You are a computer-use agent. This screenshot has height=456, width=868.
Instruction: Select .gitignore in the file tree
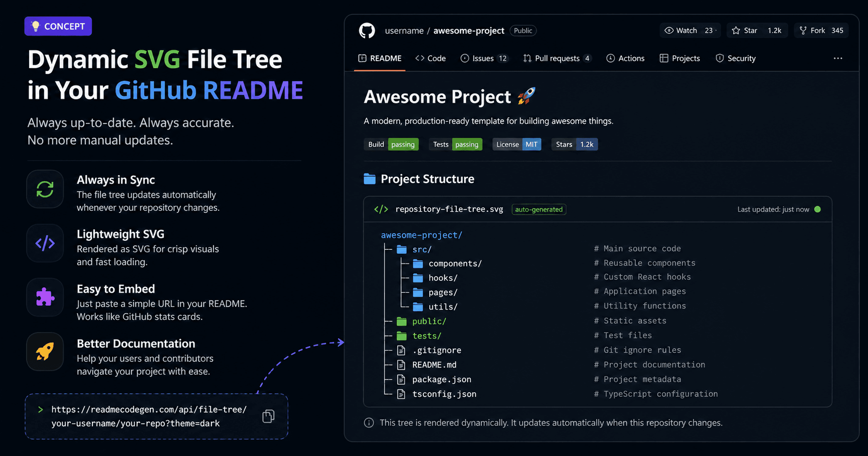click(x=437, y=350)
